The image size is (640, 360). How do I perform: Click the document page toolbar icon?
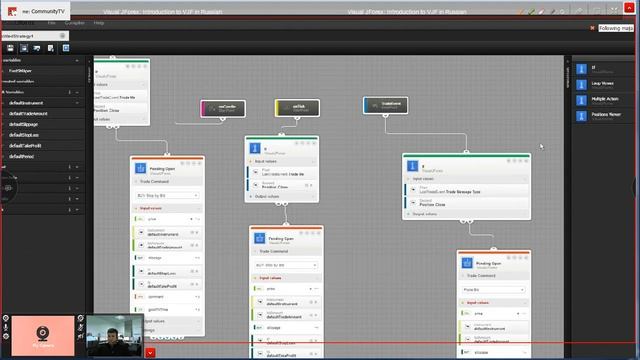point(51,48)
